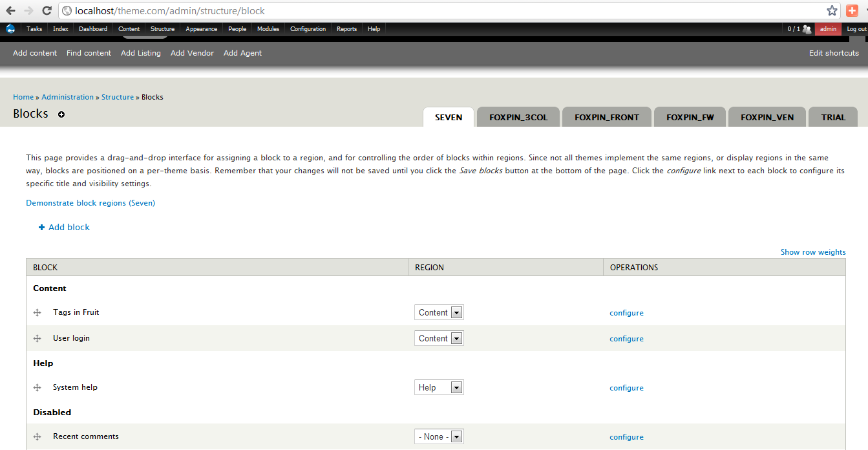Open the Help admin menu
The image size is (868, 450).
tap(374, 28)
